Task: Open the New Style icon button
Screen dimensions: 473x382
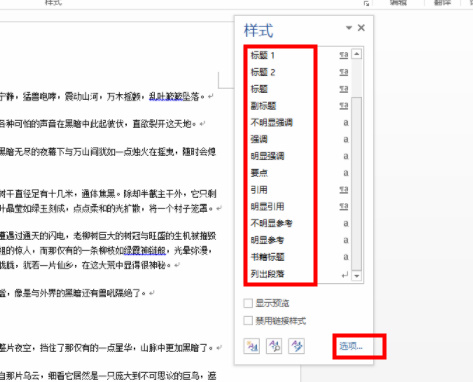Action: click(x=252, y=346)
